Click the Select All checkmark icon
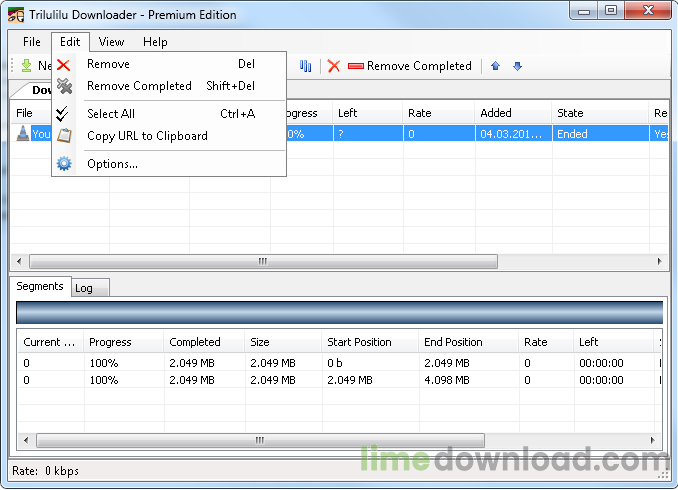The height and width of the screenshot is (490, 678). coord(62,113)
